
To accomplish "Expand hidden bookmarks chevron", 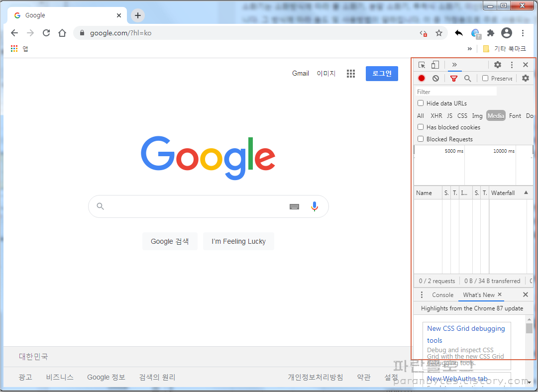I will [469, 49].
